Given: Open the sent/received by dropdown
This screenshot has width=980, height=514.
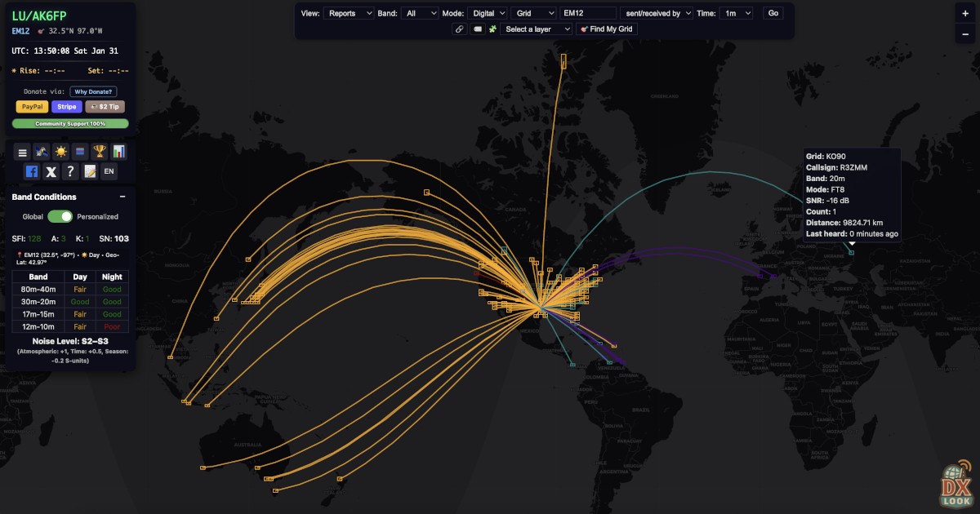Looking at the screenshot, I should [x=656, y=13].
